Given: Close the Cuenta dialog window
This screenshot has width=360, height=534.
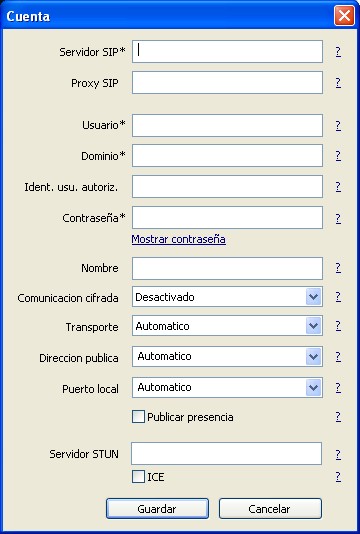Looking at the screenshot, I should (x=344, y=15).
